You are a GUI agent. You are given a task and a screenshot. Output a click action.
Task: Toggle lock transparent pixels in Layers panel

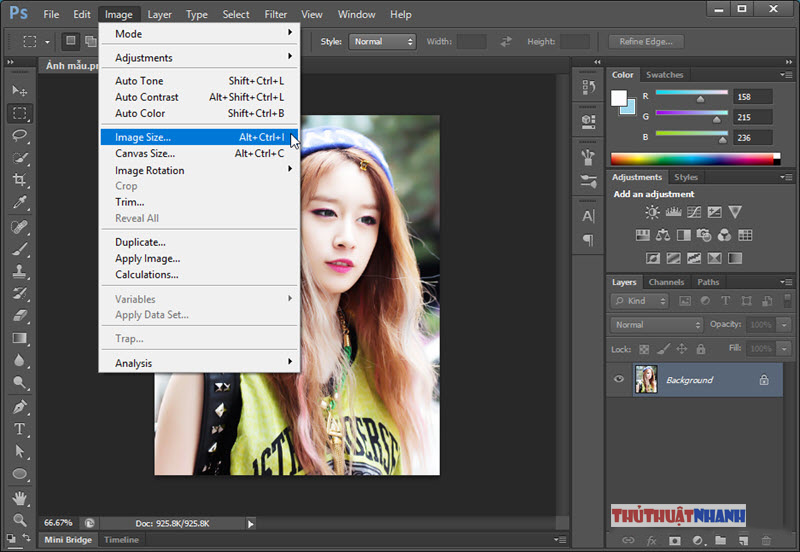point(644,349)
